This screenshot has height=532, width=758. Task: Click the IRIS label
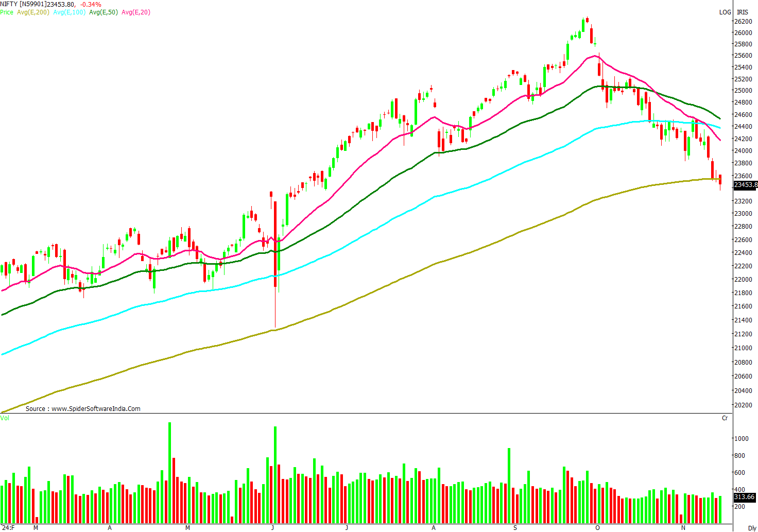(743, 12)
